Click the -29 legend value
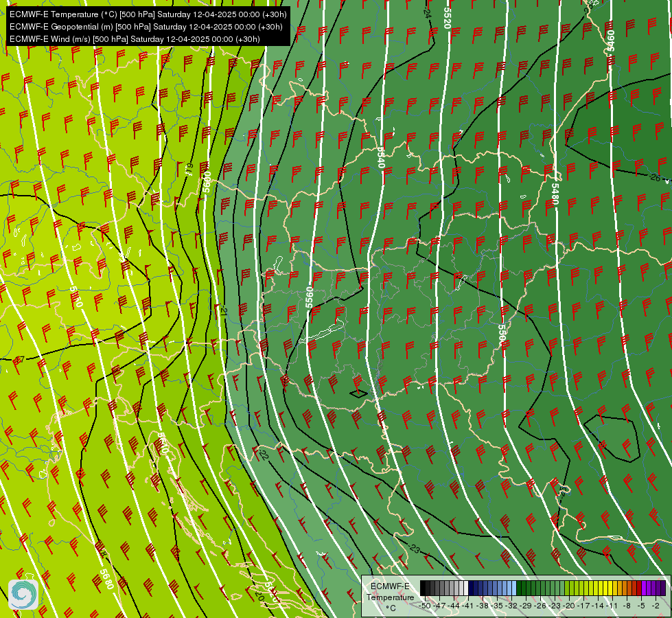Screen dimensions: 672x618 (x=526, y=606)
